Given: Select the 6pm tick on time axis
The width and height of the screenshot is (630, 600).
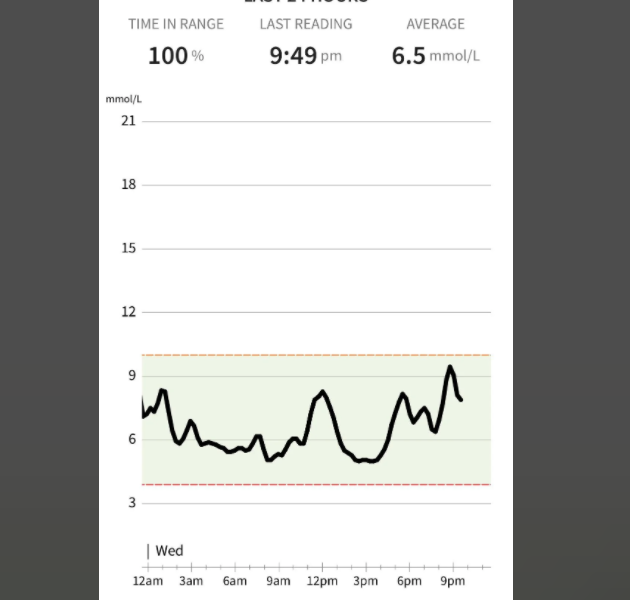Looking at the screenshot, I should tap(409, 581).
